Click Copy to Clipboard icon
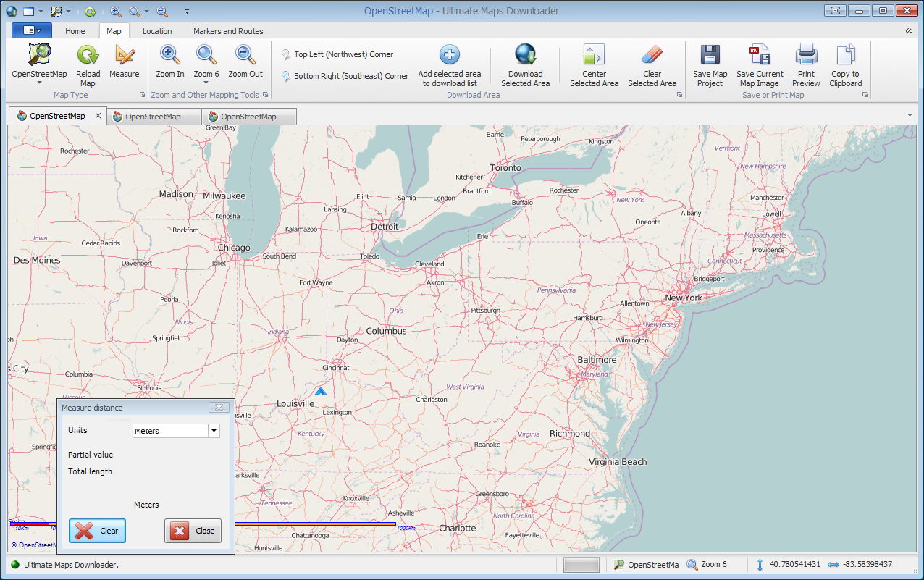The width and height of the screenshot is (924, 580). 845,56
